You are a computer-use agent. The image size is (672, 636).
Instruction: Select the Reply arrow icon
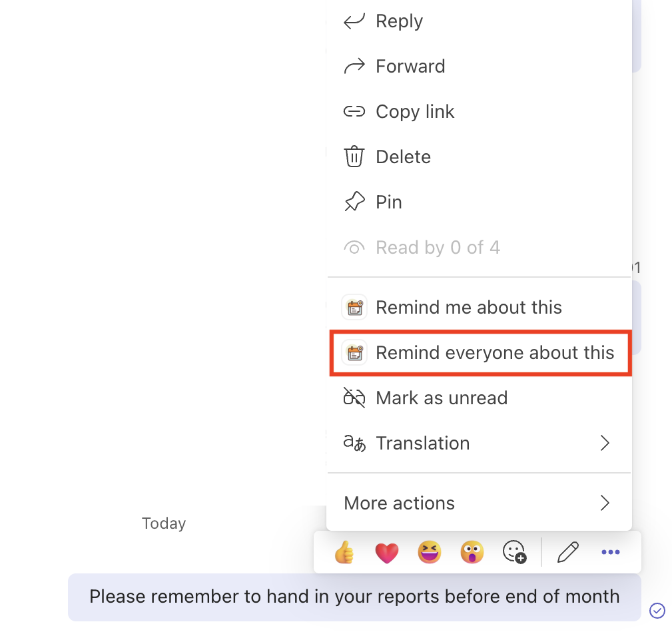tap(354, 21)
